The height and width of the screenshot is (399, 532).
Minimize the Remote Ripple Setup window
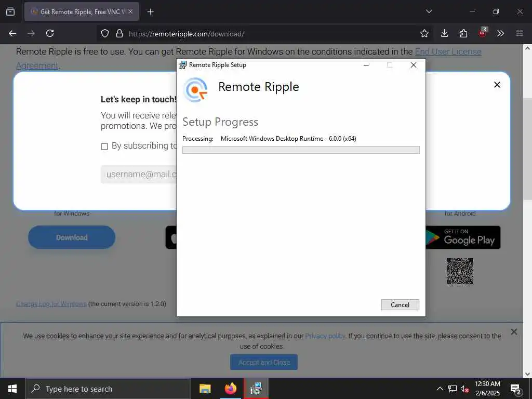click(x=366, y=65)
